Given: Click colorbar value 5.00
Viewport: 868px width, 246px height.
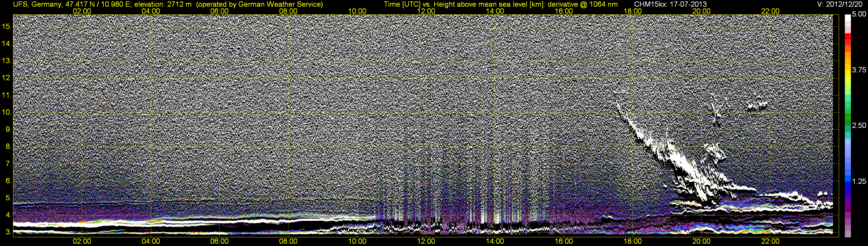Looking at the screenshot, I should (x=859, y=14).
